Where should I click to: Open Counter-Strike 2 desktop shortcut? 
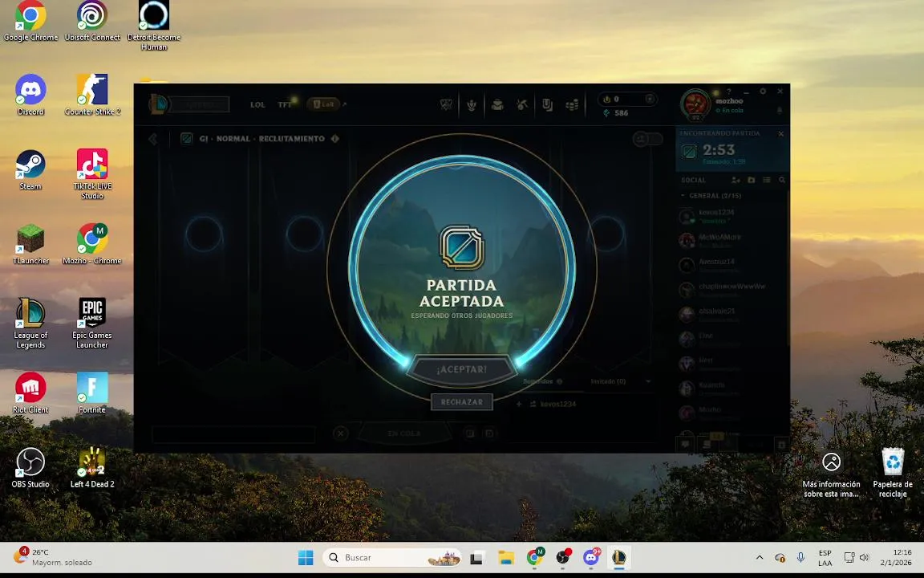(x=92, y=95)
